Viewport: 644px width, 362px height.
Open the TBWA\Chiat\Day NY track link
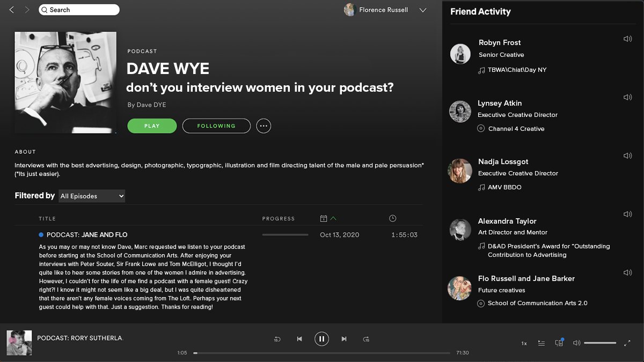[517, 70]
